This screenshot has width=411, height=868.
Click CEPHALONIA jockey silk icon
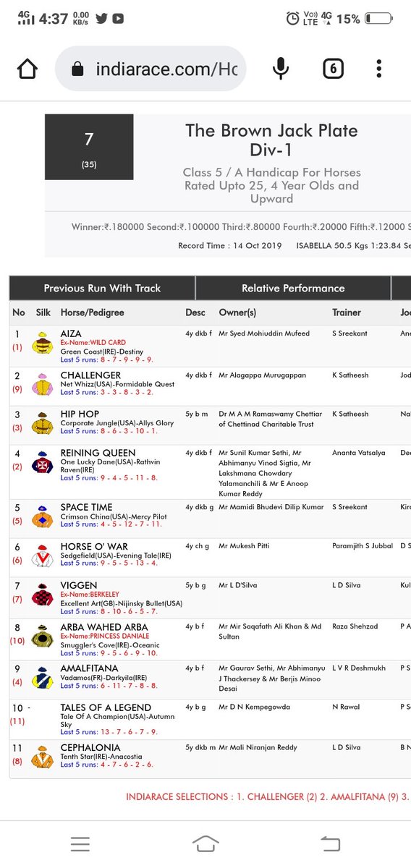42,757
